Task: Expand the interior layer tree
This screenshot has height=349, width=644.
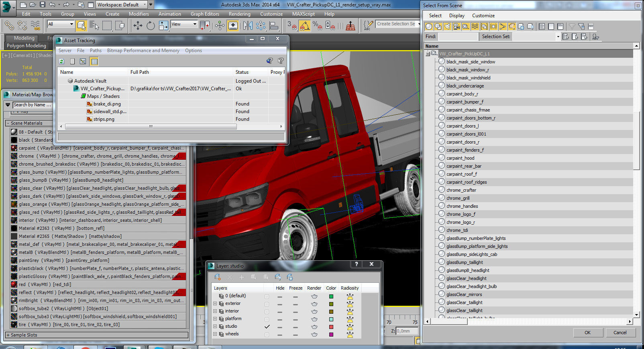Action: pos(215,311)
